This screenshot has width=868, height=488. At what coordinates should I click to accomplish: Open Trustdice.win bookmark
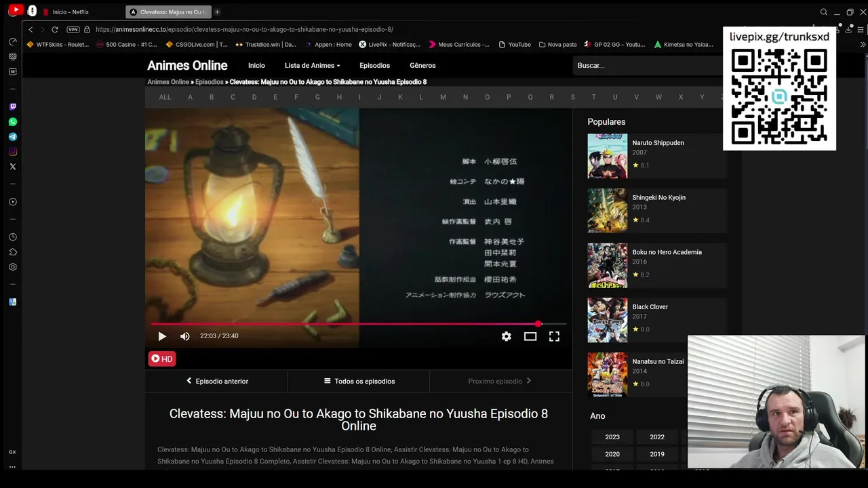tap(266, 44)
